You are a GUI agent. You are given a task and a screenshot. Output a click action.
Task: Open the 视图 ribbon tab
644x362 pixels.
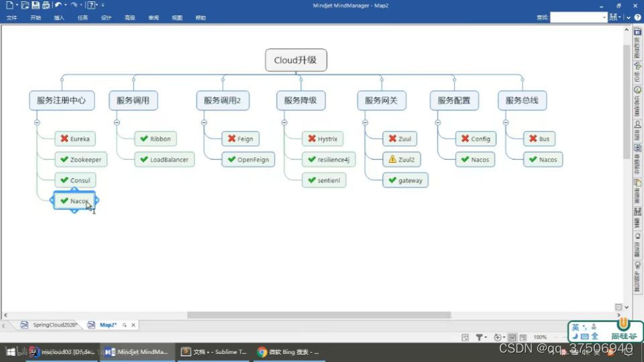(177, 17)
